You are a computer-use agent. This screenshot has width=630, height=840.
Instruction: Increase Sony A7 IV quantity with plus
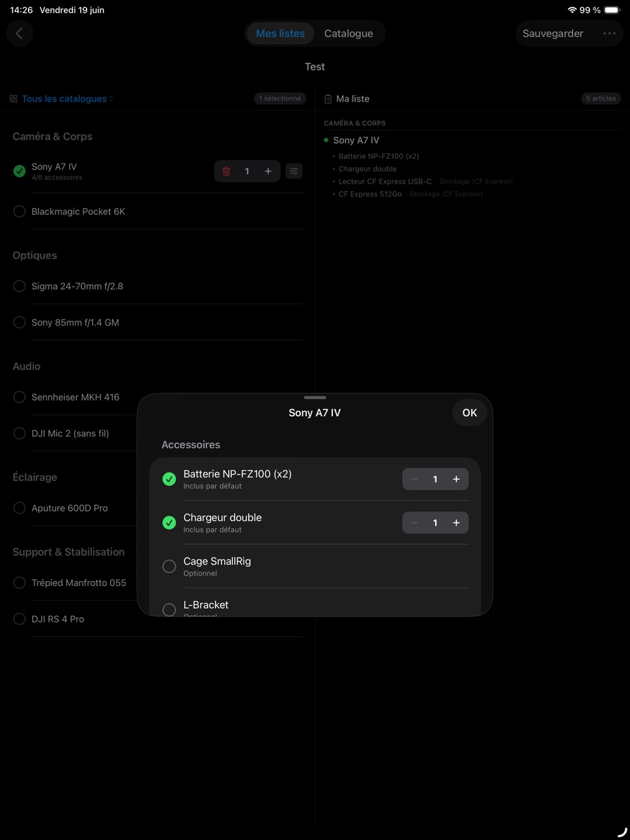(268, 171)
